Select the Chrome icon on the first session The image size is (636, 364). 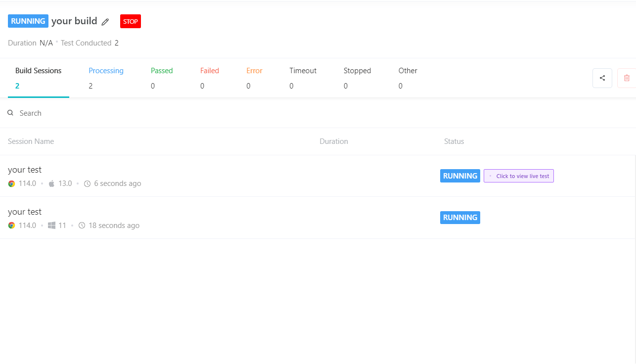coord(11,183)
